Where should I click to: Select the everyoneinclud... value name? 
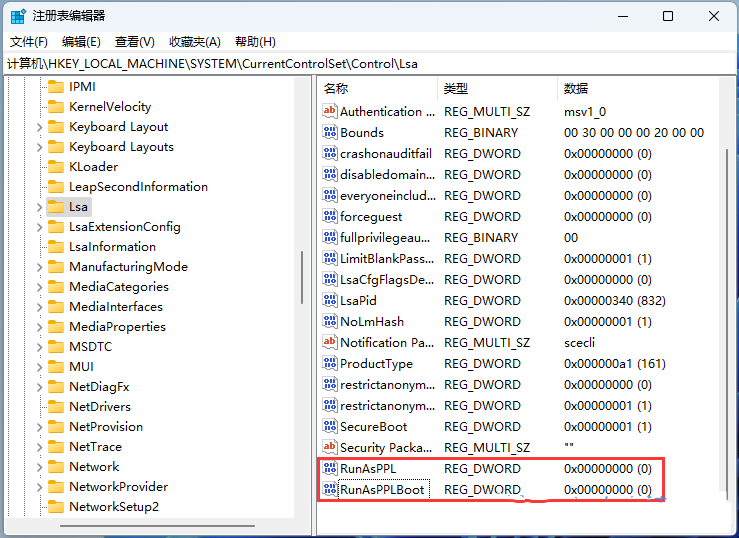(388, 196)
